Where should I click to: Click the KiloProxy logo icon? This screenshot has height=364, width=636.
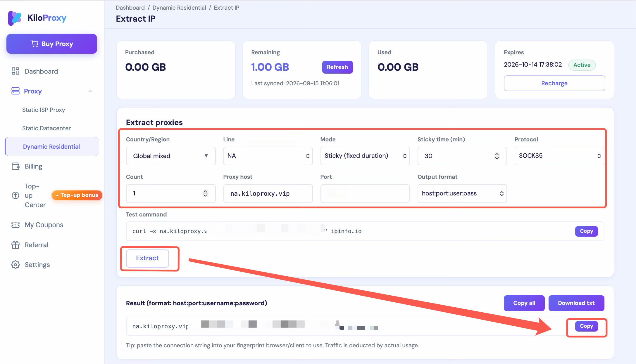tap(15, 18)
